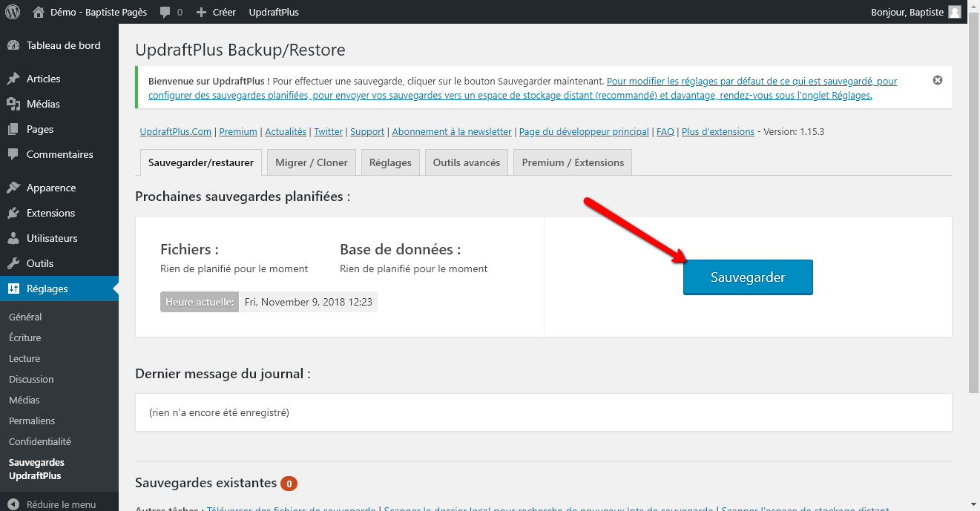
Task: Click Réduire le menu label
Action: point(61,504)
